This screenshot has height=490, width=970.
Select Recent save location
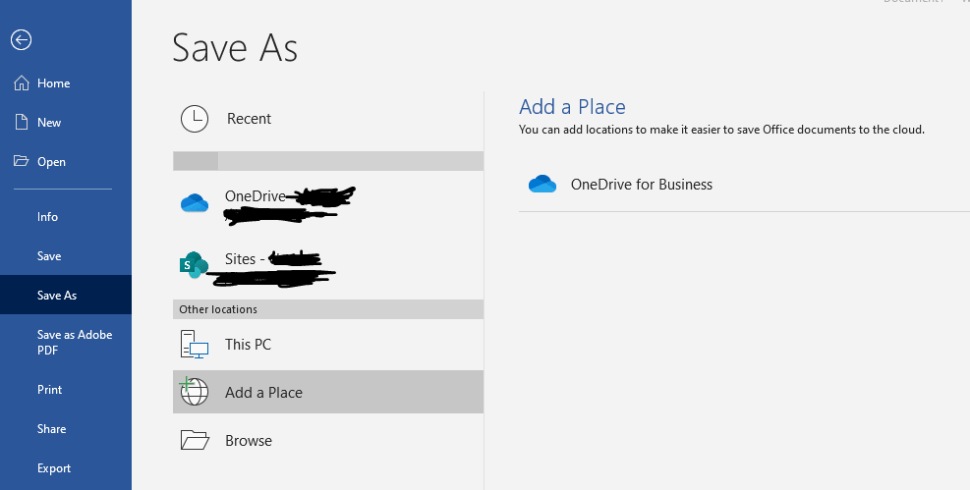click(x=328, y=118)
